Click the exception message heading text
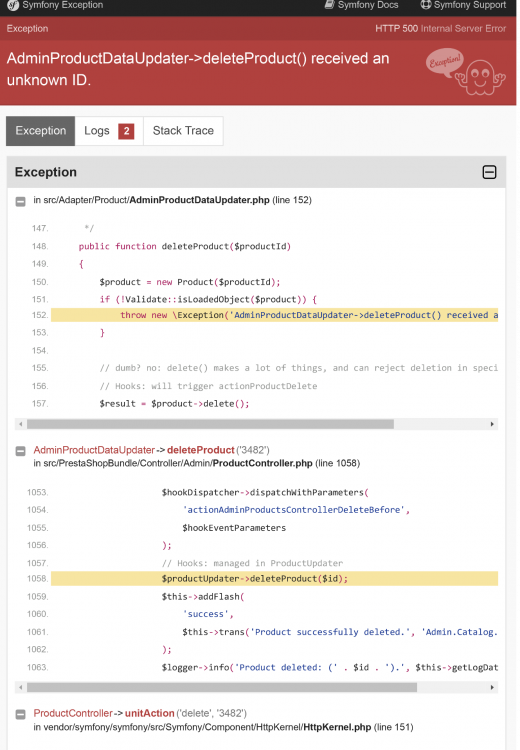520x750 pixels. (198, 69)
